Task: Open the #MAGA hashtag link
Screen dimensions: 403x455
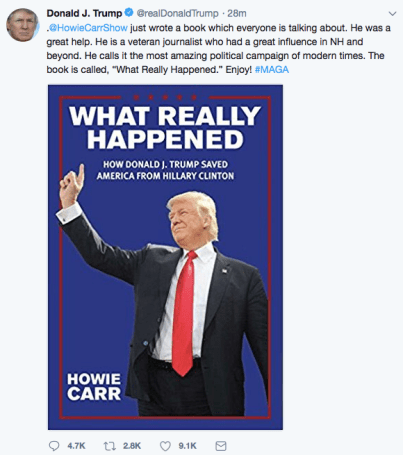Action: [x=272, y=70]
